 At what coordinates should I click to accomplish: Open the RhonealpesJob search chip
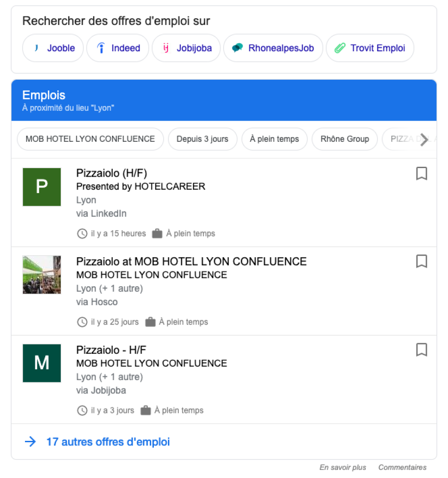pyautogui.click(x=273, y=48)
